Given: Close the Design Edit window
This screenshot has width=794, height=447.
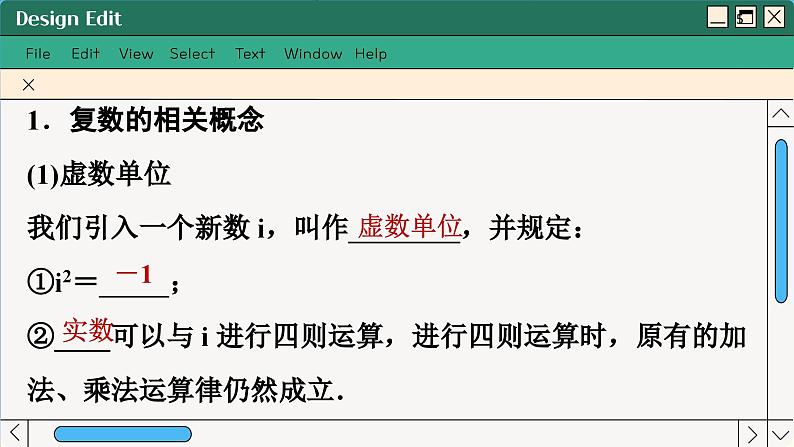Looking at the screenshot, I should pos(774,17).
